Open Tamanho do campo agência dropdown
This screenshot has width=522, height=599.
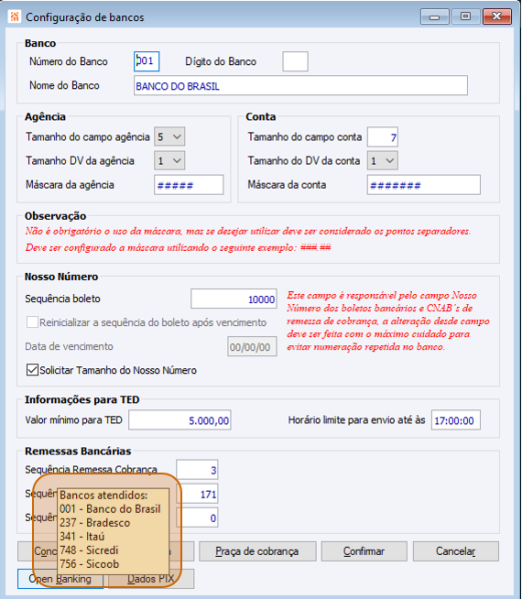point(170,137)
